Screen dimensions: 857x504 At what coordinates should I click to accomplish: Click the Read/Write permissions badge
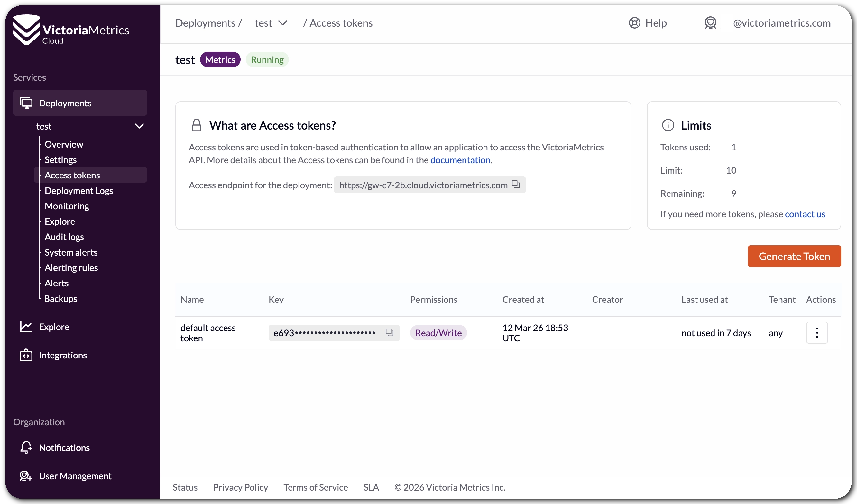[438, 333]
